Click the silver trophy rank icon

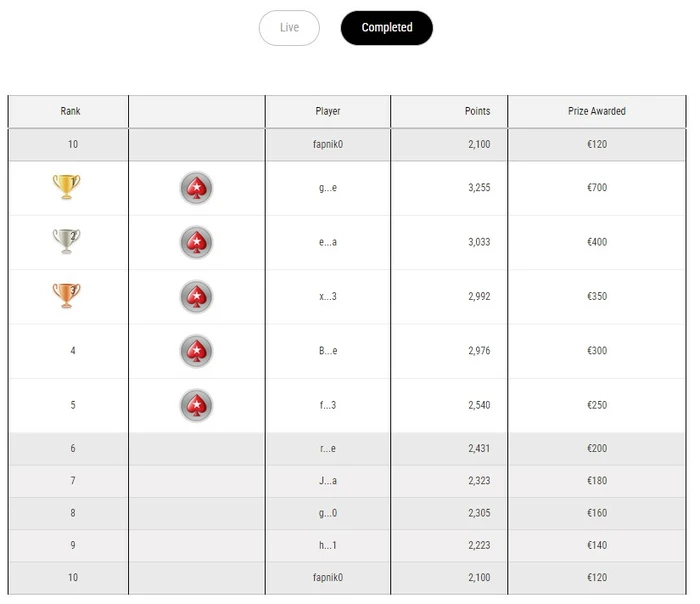tap(66, 241)
